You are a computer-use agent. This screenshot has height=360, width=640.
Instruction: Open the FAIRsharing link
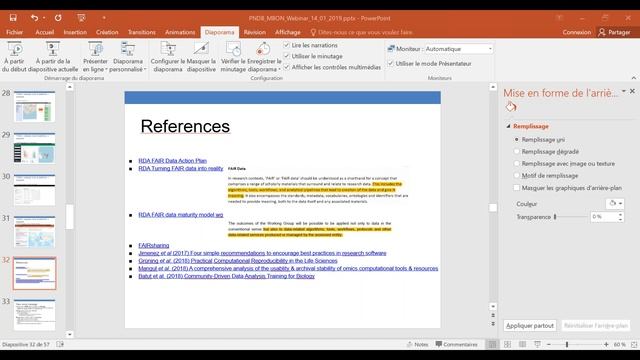coord(153,245)
